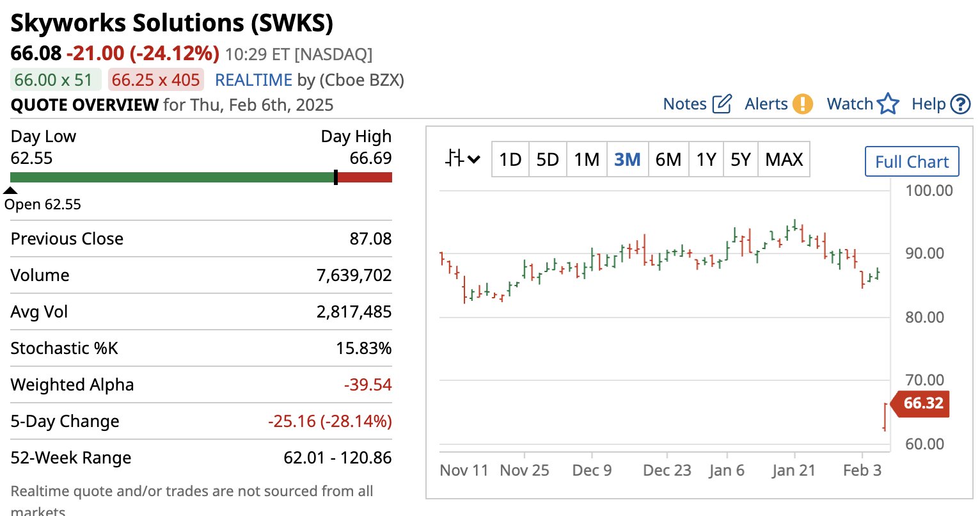Switch chart to 1Y range
The height and width of the screenshot is (516, 980).
point(706,159)
